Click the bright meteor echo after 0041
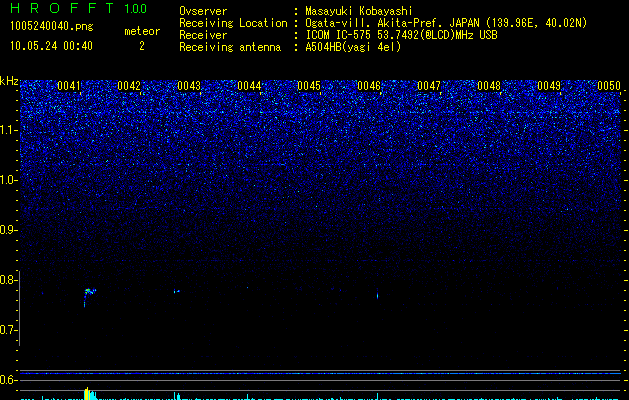The width and height of the screenshot is (629, 400). click(89, 296)
